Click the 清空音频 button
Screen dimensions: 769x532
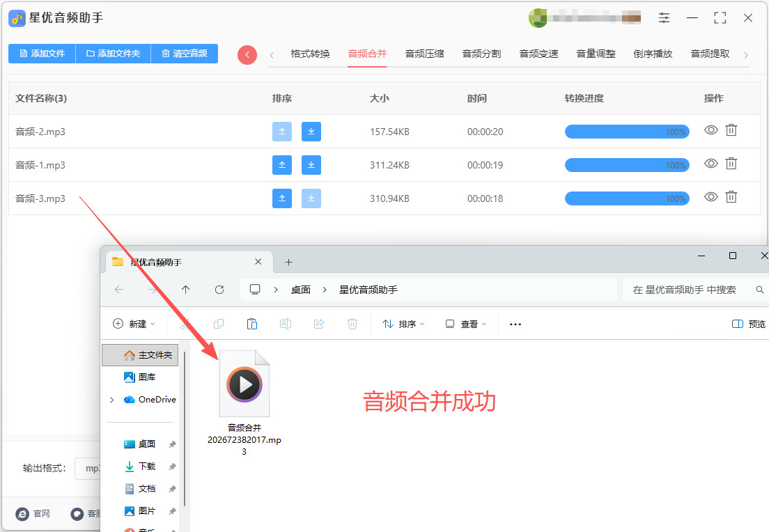click(185, 54)
